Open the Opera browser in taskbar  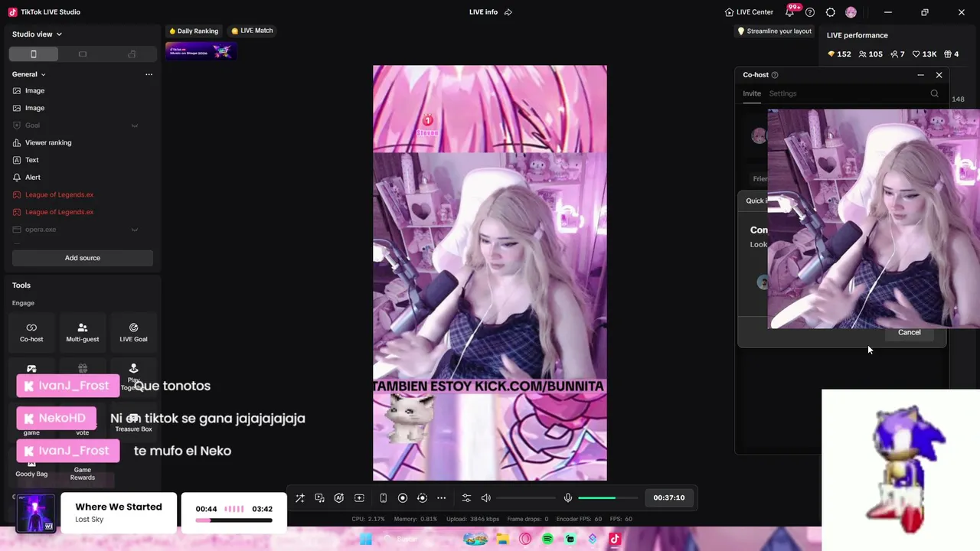tap(525, 539)
